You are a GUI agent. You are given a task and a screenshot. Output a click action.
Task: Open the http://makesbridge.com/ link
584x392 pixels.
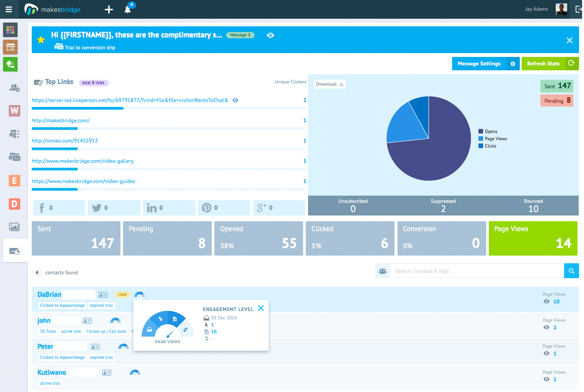61,121
